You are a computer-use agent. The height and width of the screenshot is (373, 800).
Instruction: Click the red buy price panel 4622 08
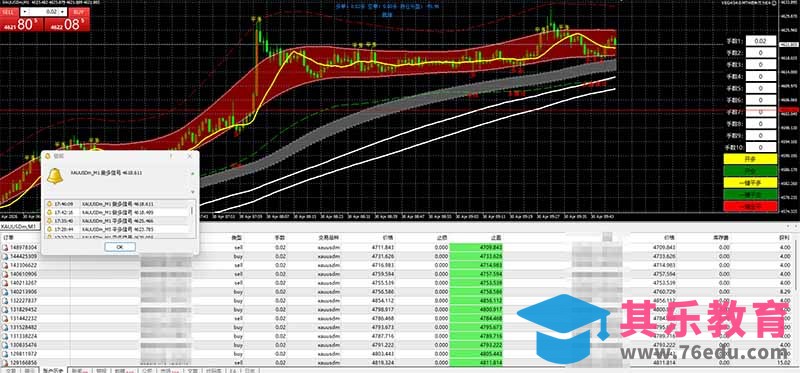coord(67,24)
